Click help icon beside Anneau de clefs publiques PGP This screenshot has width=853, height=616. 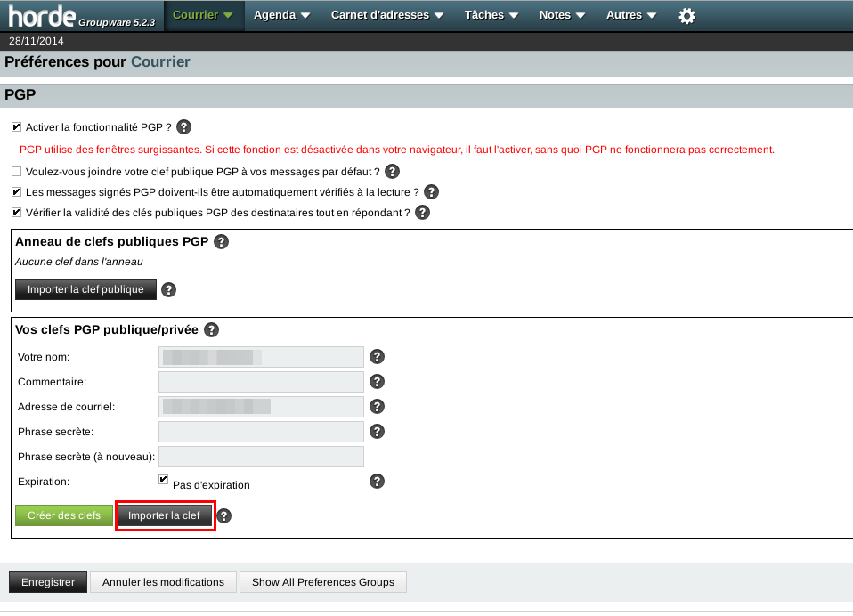[x=222, y=241]
